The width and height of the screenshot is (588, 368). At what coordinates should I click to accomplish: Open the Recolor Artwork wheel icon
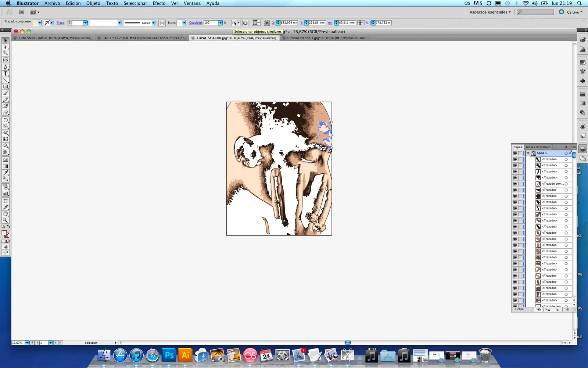[x=245, y=23]
